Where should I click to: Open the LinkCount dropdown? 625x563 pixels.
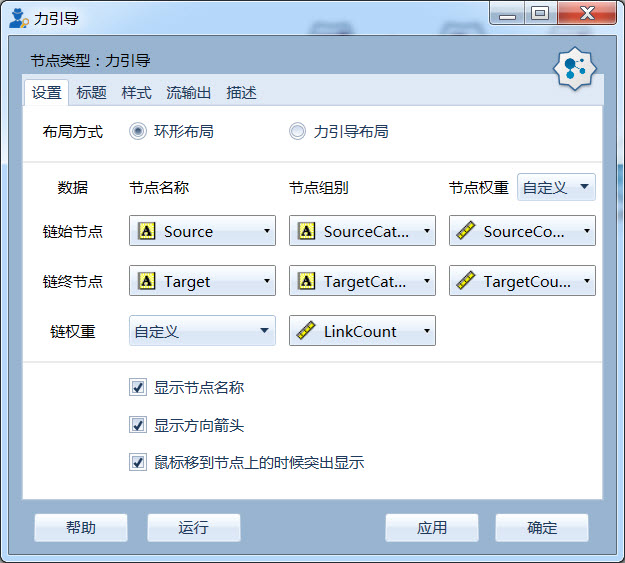click(362, 331)
